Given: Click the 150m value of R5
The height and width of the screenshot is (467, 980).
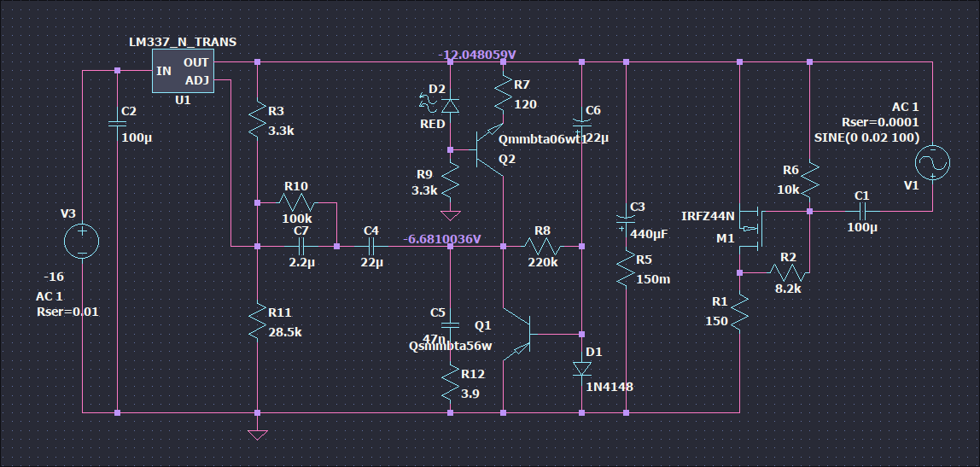Looking at the screenshot, I should pyautogui.click(x=653, y=279).
